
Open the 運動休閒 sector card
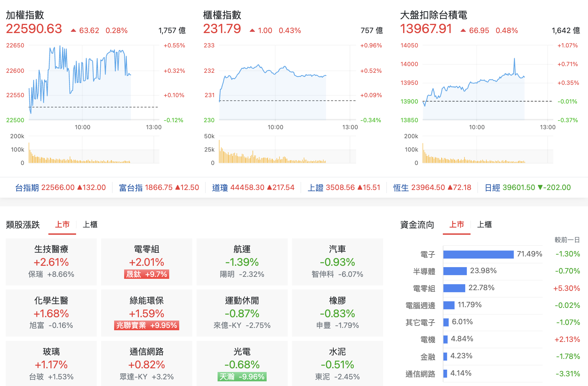(x=242, y=313)
